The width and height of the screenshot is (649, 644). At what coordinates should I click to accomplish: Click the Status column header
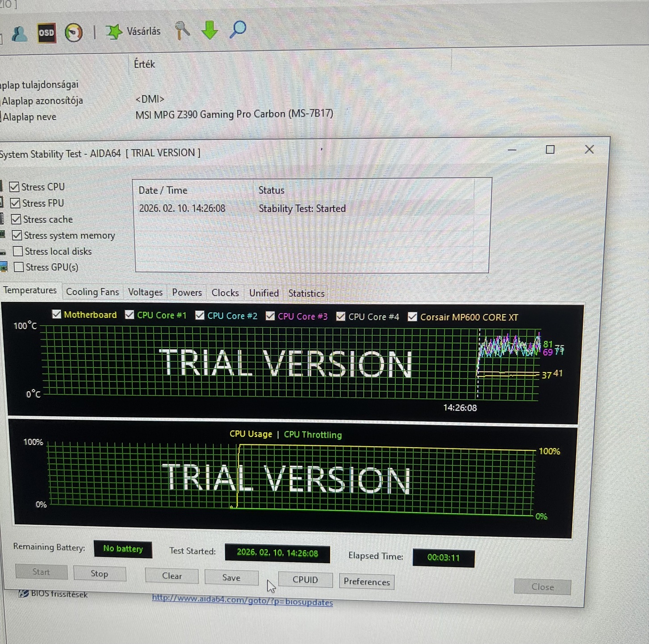[x=272, y=190]
